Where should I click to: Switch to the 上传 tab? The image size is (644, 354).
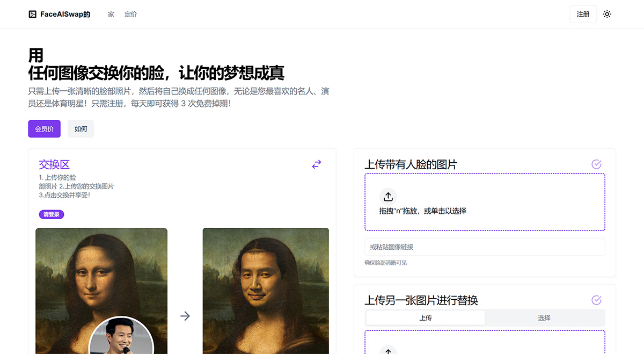tap(425, 317)
